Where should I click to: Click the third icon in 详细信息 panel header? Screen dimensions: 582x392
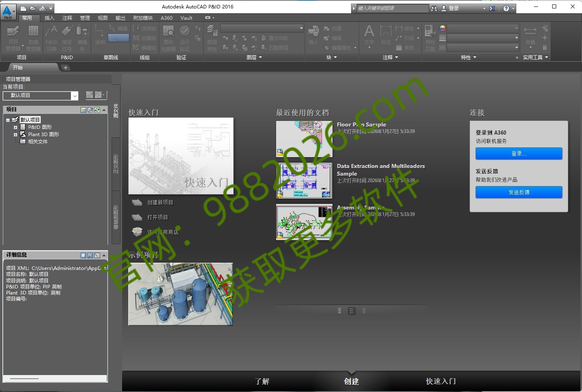point(97,255)
